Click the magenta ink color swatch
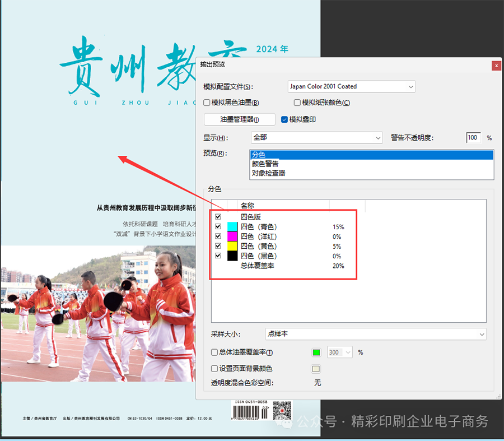This screenshot has height=441, width=504. pyautogui.click(x=233, y=236)
